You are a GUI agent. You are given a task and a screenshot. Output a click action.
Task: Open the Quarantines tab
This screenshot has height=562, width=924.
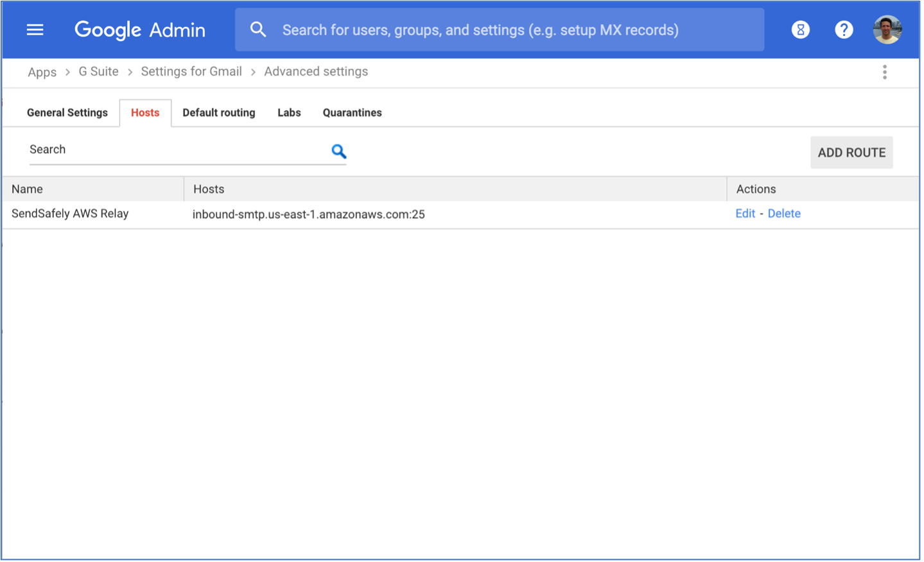tap(353, 113)
